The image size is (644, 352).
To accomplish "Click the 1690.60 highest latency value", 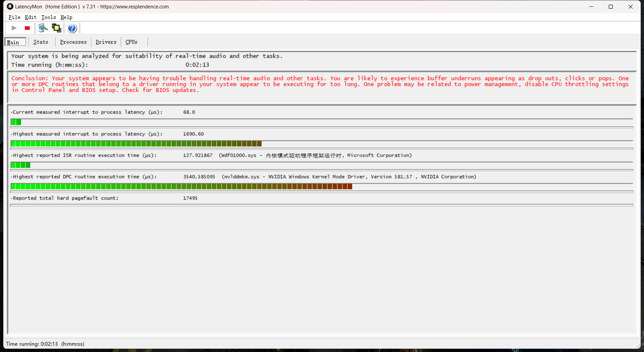I will coord(194,134).
